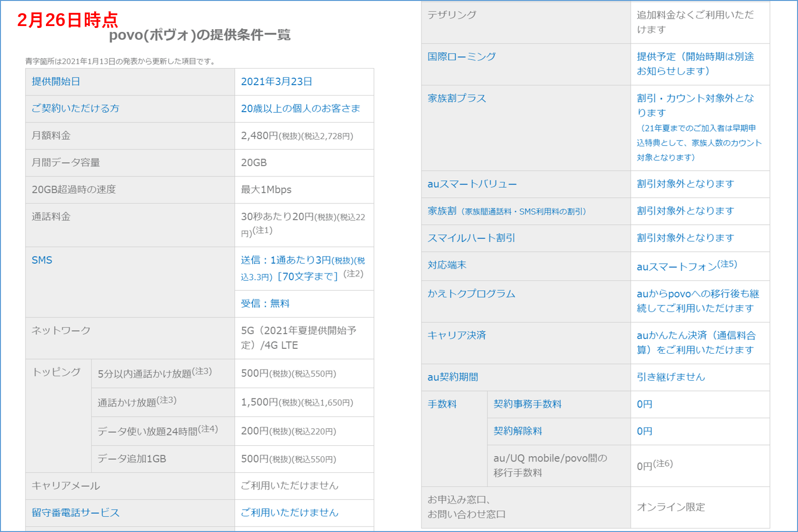This screenshot has height=532, width=798.
Task: Select the '2021年3月23日' start date value
Action: tap(276, 81)
